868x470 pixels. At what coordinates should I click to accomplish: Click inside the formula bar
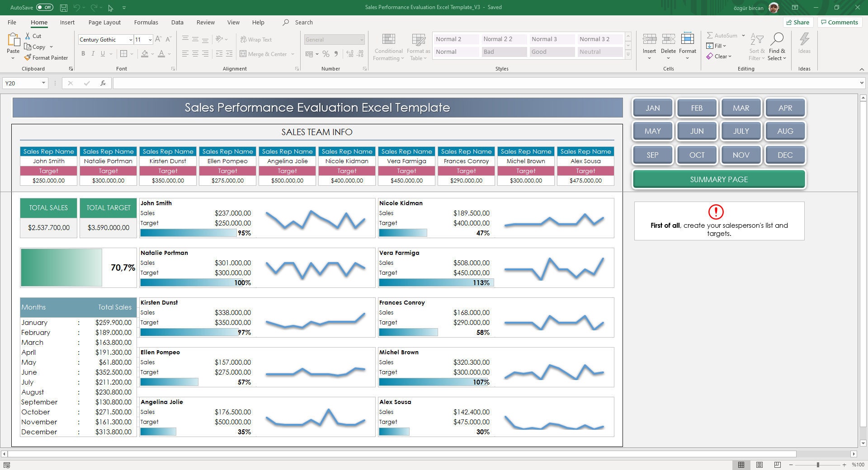click(316, 83)
